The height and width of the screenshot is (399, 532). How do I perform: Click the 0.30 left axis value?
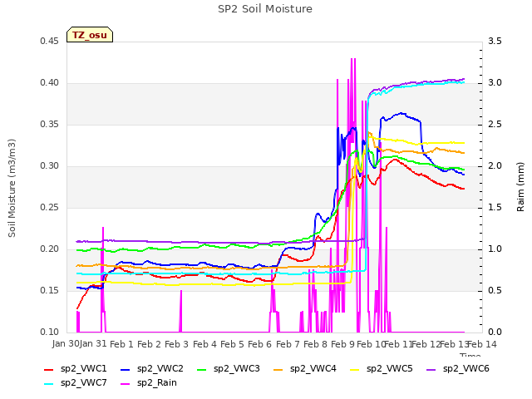coord(50,166)
